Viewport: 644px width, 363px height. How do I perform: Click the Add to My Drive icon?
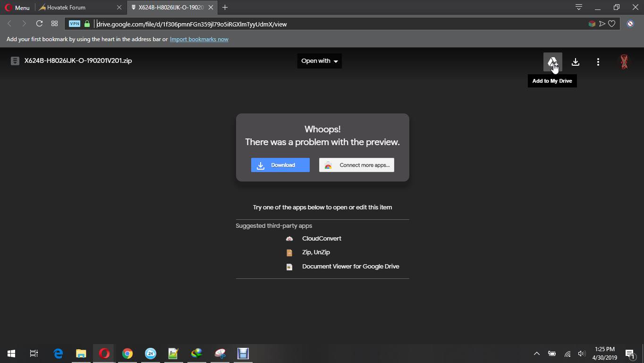552,61
